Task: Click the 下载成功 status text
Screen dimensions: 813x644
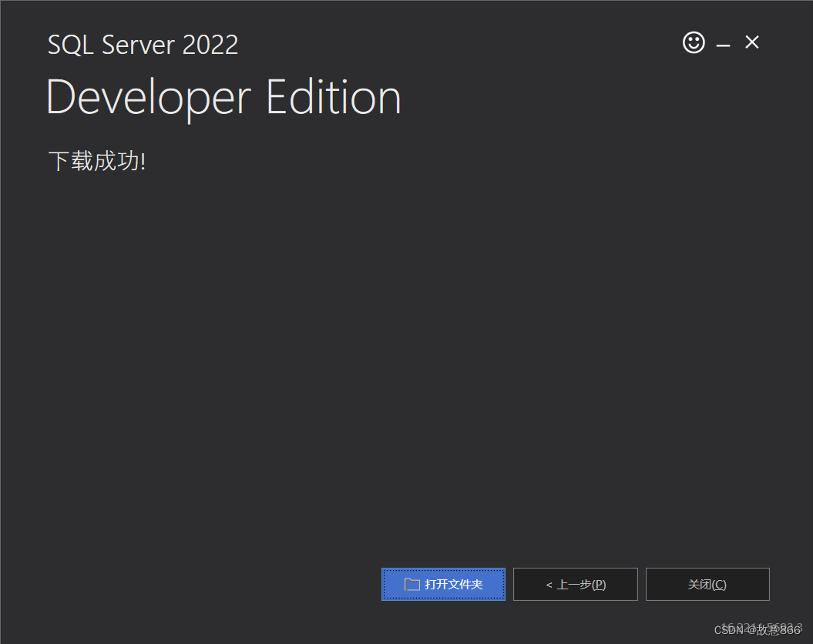Action: (x=96, y=160)
